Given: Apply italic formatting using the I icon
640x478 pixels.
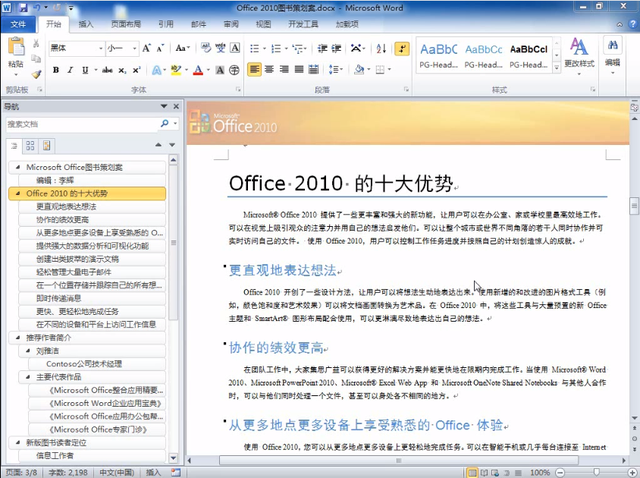Looking at the screenshot, I should 71,70.
